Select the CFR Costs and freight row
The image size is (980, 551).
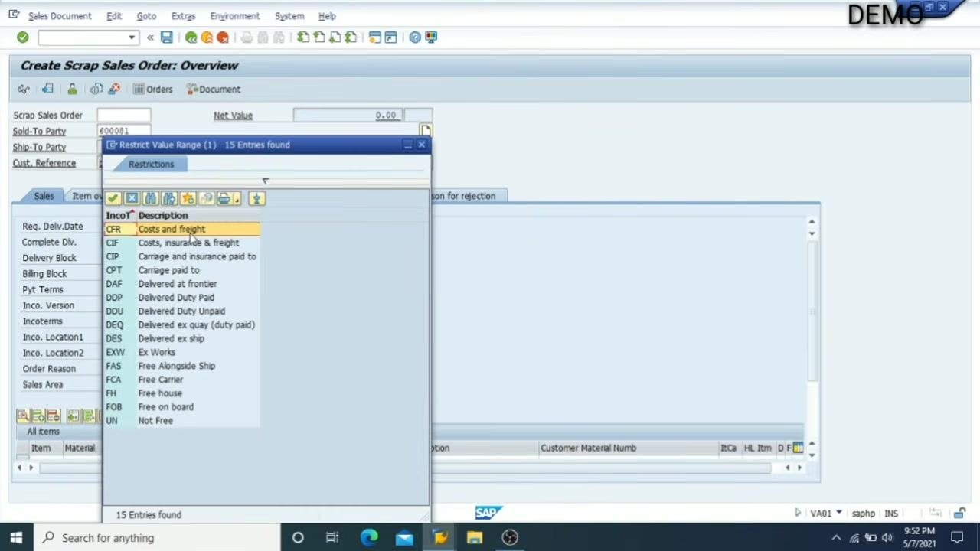[182, 229]
